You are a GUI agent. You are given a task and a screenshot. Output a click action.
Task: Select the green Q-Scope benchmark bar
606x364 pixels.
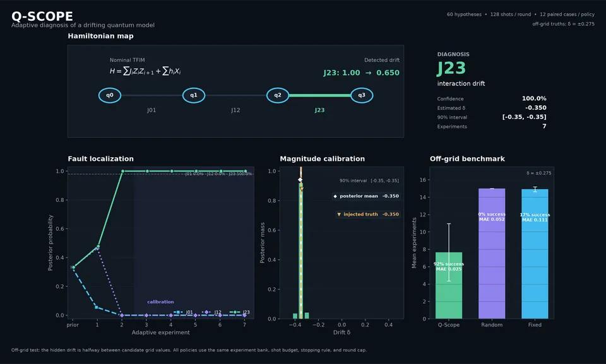(x=449, y=286)
